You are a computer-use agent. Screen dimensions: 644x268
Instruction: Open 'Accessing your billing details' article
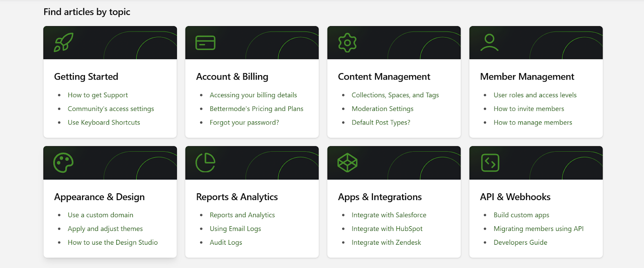tap(253, 95)
